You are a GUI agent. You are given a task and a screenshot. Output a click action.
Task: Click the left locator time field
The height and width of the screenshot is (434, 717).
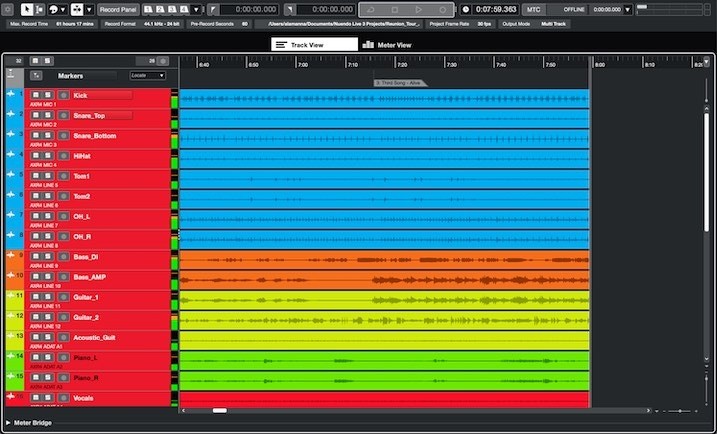coord(249,9)
